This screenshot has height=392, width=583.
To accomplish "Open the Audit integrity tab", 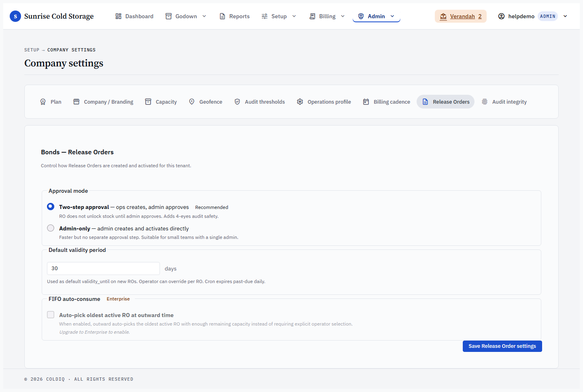I will point(504,102).
